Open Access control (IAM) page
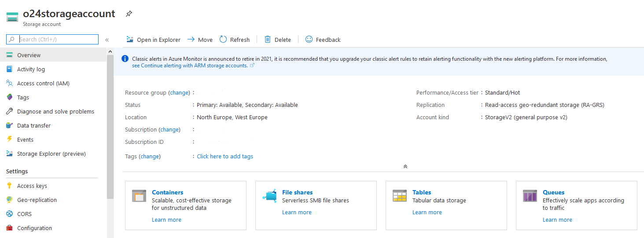The width and height of the screenshot is (644, 238). [43, 84]
